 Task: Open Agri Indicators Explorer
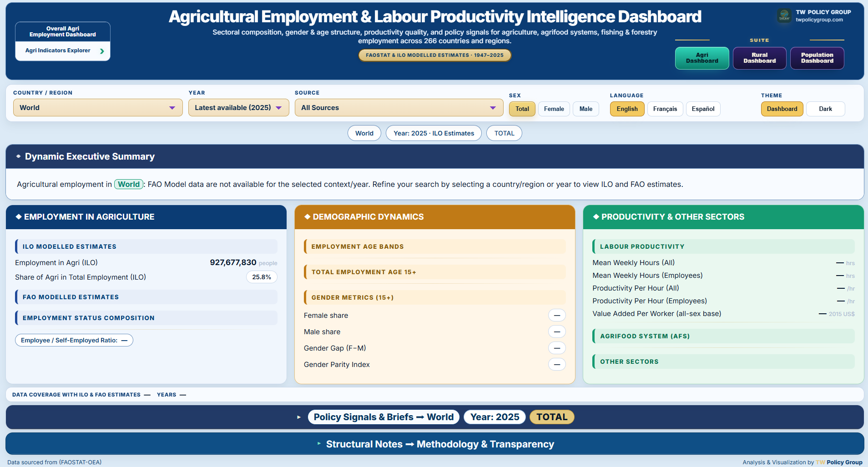63,51
